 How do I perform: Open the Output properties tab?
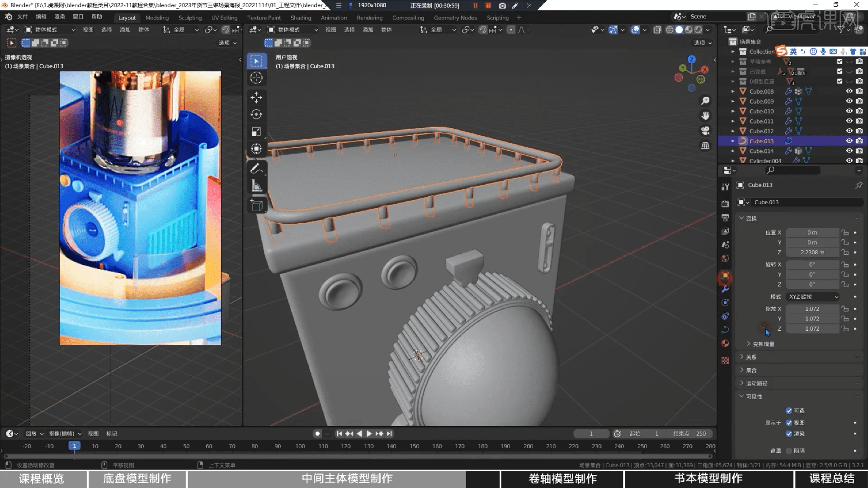tap(725, 217)
